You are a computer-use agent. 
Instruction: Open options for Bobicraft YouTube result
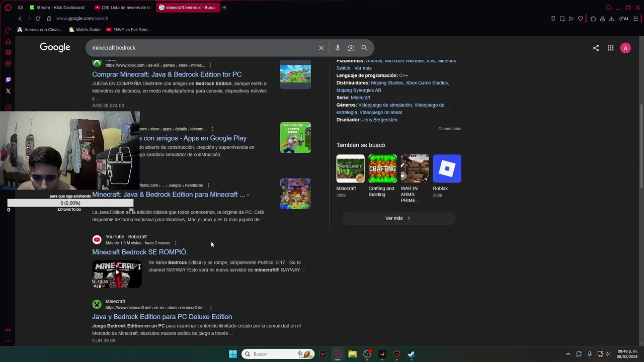coord(176,243)
